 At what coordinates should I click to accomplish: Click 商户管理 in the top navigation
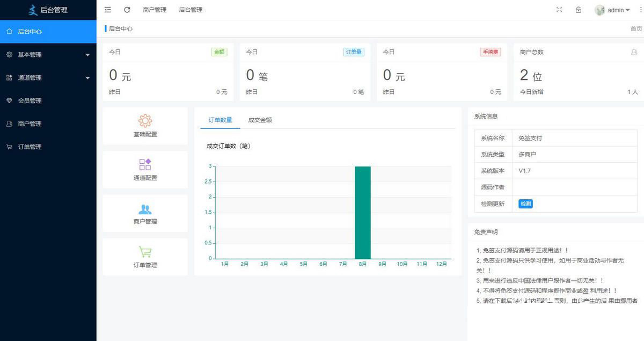pyautogui.click(x=155, y=10)
